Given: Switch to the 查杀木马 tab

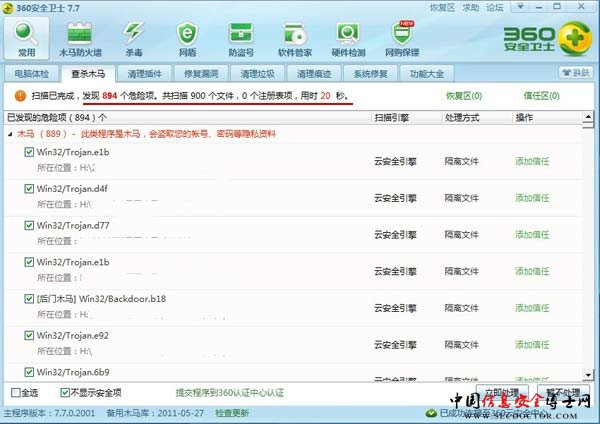Looking at the screenshot, I should [88, 73].
